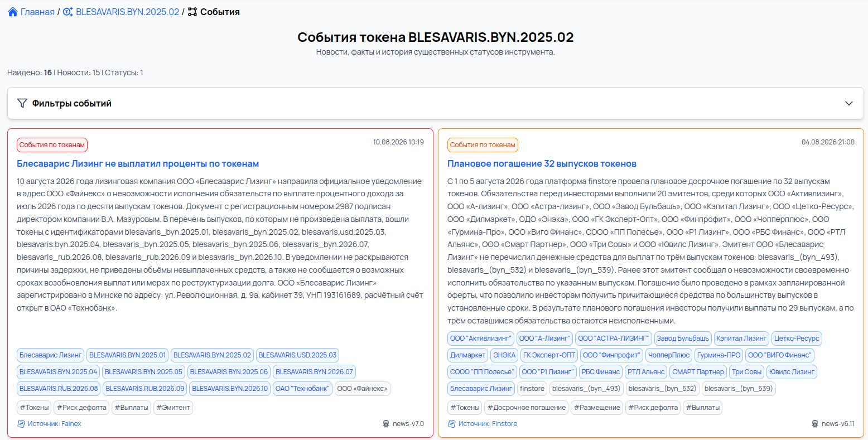This screenshot has height=440, width=868.
Task: Select tag BLESAVARIS.BYN.2026.10
Action: pyautogui.click(x=230, y=389)
